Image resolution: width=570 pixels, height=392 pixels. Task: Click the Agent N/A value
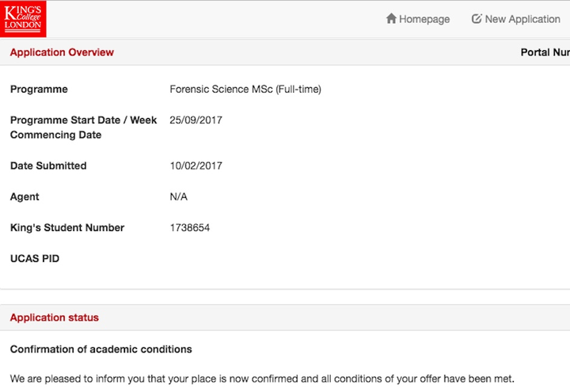tap(178, 196)
